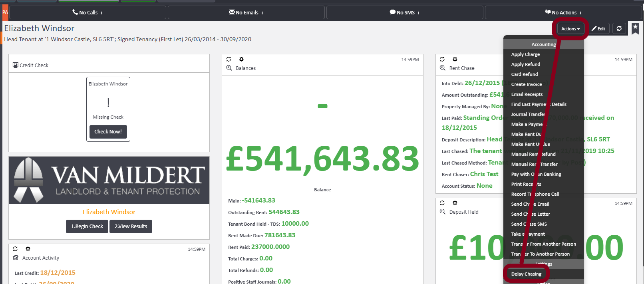Viewport: 644px width, 284px height.
Task: Choose Apply Charge in the Accounting menu
Action: click(x=525, y=54)
